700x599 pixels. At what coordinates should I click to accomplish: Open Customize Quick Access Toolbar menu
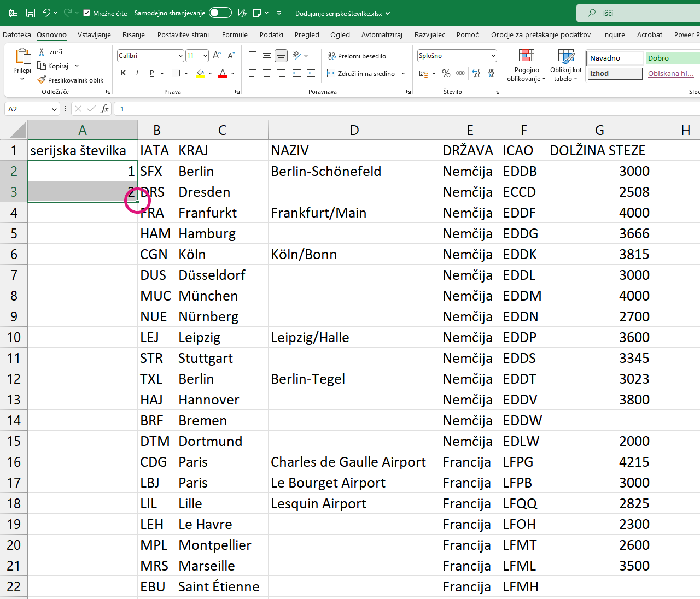279,13
